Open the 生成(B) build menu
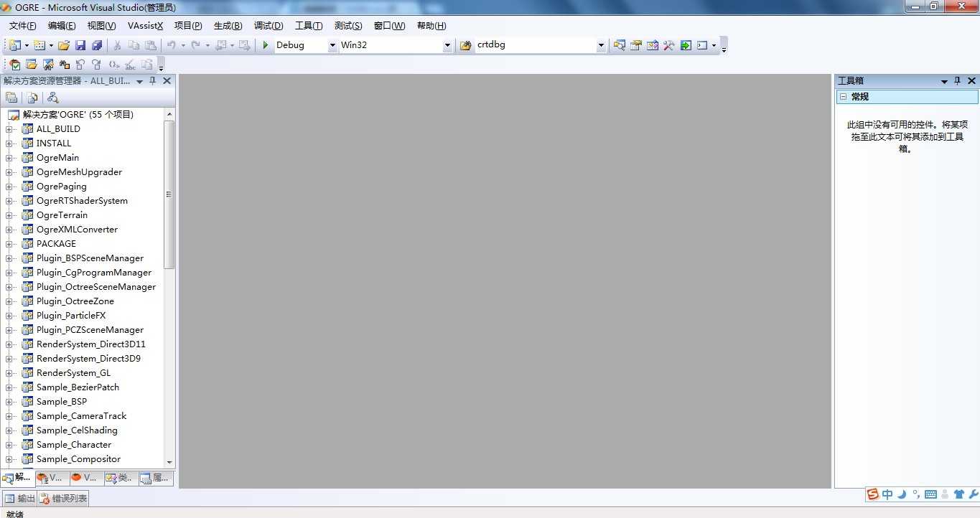 228,26
